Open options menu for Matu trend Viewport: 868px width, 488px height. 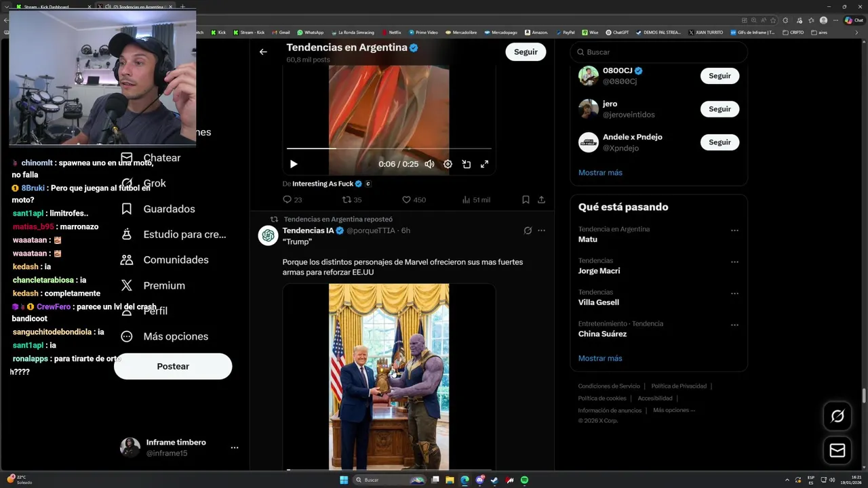tap(734, 230)
